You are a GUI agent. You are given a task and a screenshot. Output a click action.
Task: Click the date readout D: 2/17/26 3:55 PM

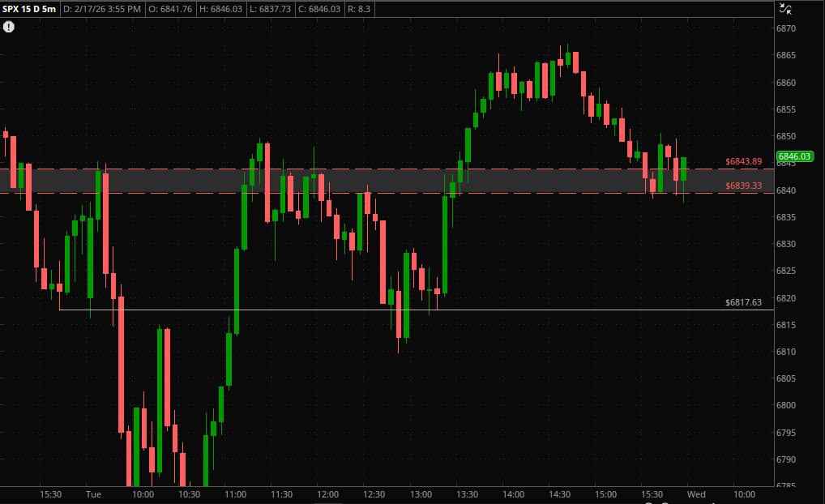[x=102, y=9]
